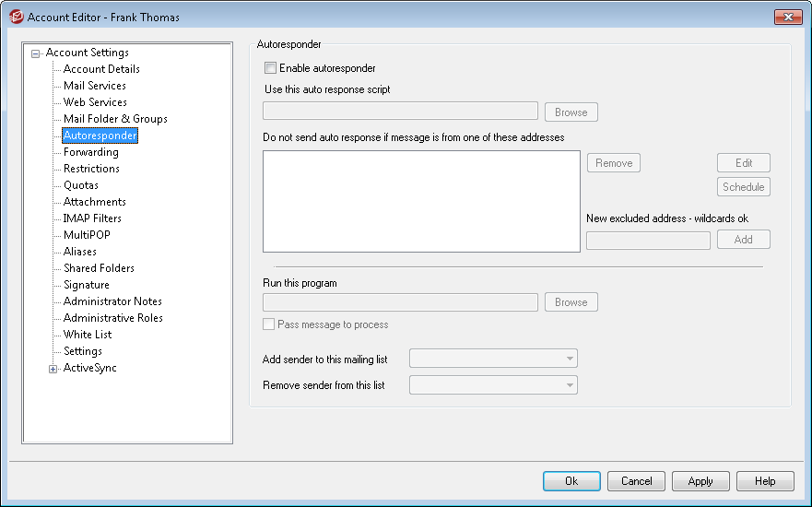This screenshot has width=812, height=507.
Task: Browse for an auto response script
Action: point(571,112)
